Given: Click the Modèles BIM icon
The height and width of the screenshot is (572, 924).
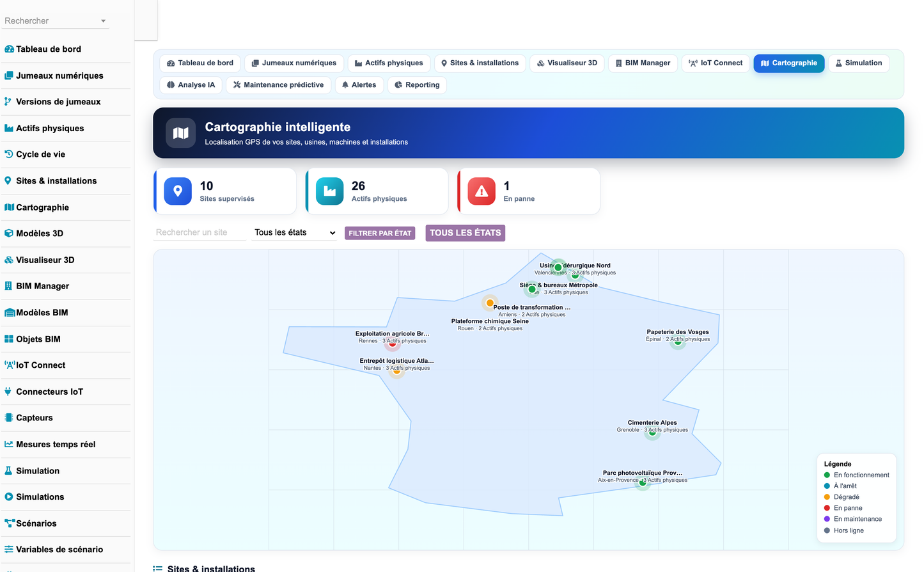Looking at the screenshot, I should pyautogui.click(x=10, y=312).
